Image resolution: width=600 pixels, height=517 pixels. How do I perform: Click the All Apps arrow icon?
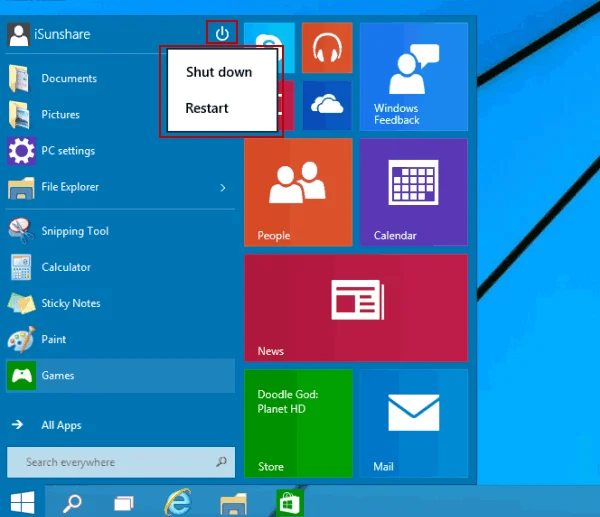[x=17, y=424]
